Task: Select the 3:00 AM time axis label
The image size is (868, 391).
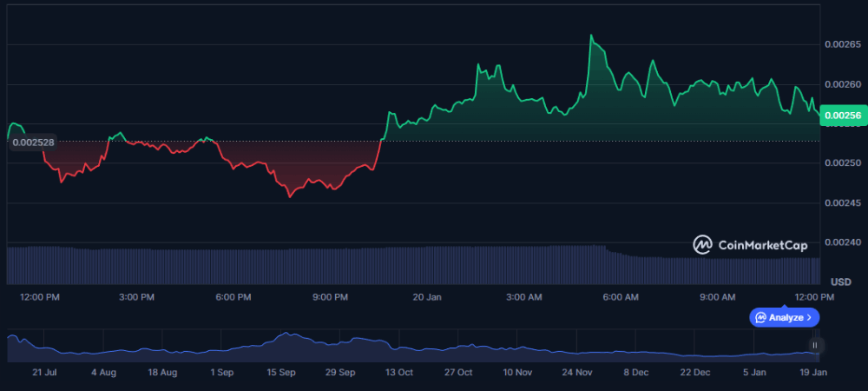Action: point(523,297)
